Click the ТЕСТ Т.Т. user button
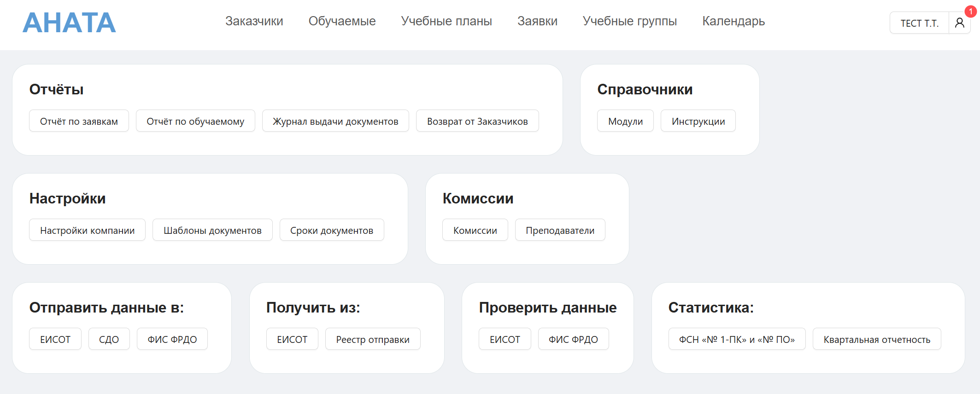This screenshot has width=980, height=394. (x=919, y=23)
